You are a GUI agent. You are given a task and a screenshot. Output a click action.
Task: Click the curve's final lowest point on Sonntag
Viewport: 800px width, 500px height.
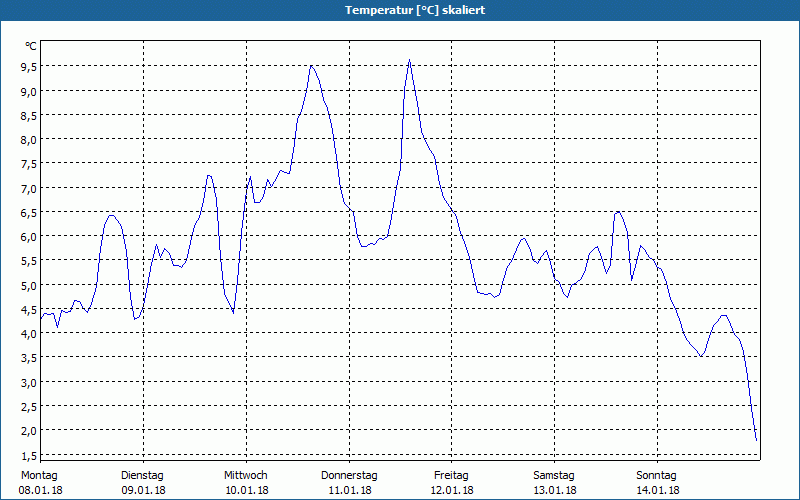coord(756,439)
